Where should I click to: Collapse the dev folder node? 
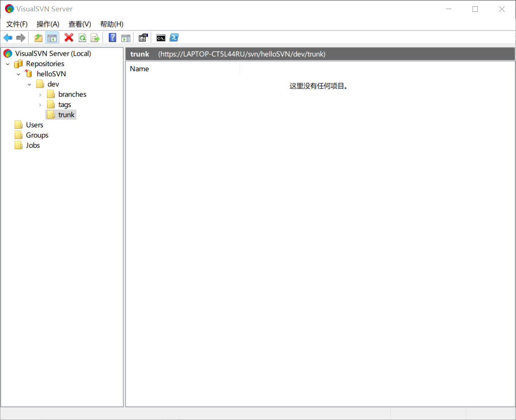click(x=29, y=84)
